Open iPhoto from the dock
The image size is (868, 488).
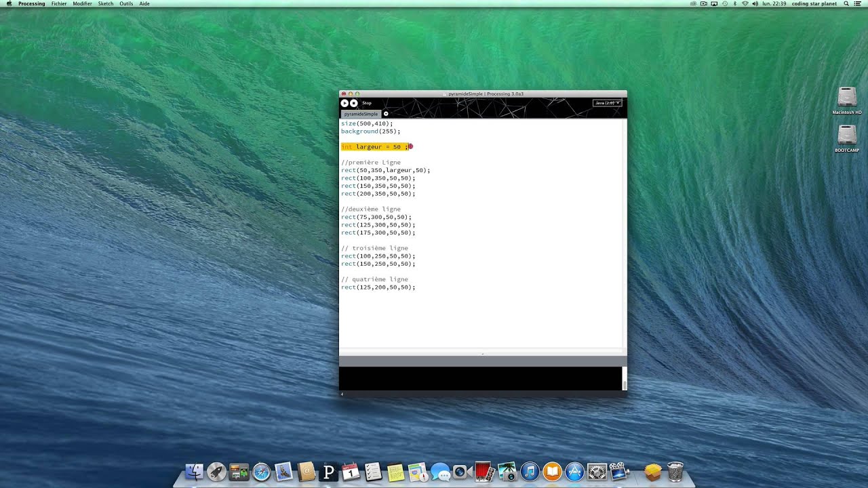(x=507, y=472)
